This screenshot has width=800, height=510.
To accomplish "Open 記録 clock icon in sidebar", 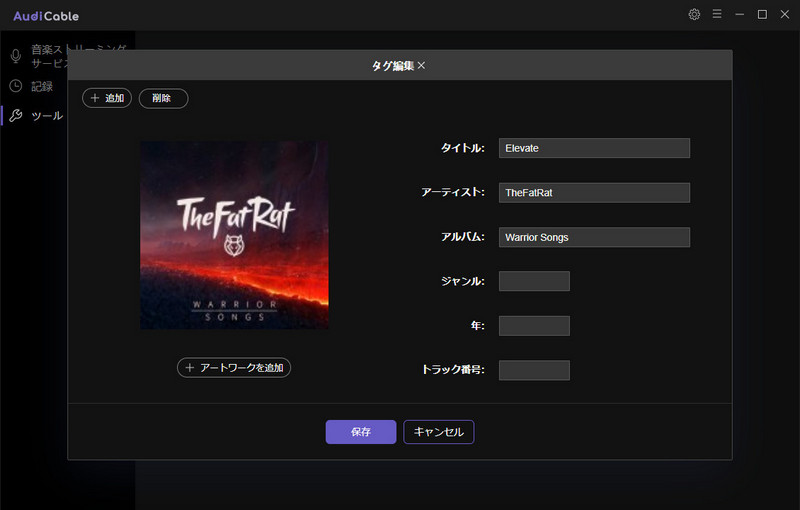I will tap(16, 86).
